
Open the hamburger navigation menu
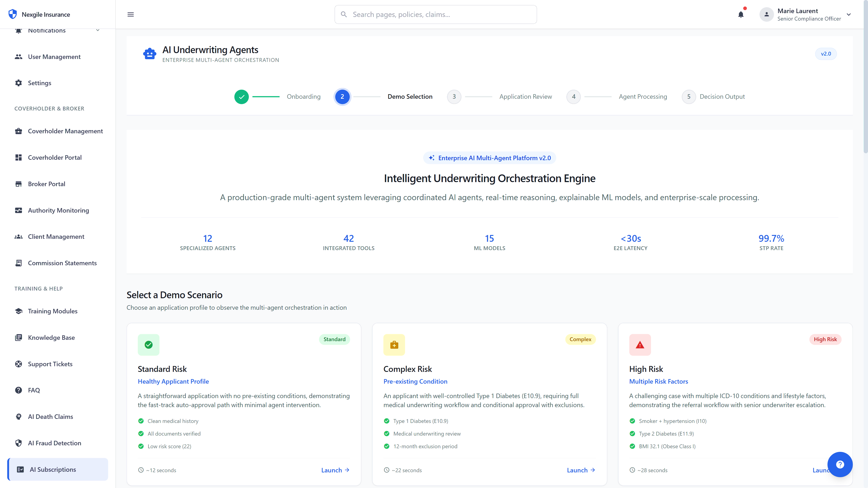130,14
